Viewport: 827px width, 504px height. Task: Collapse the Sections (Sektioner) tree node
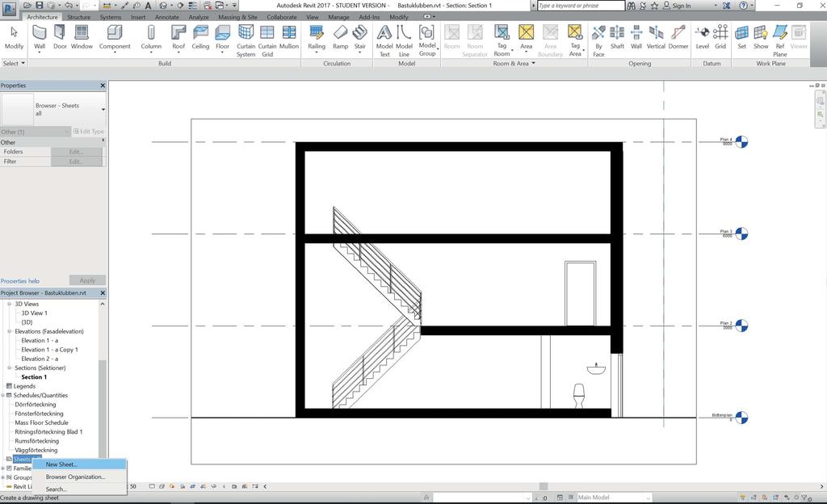[x=9, y=368]
